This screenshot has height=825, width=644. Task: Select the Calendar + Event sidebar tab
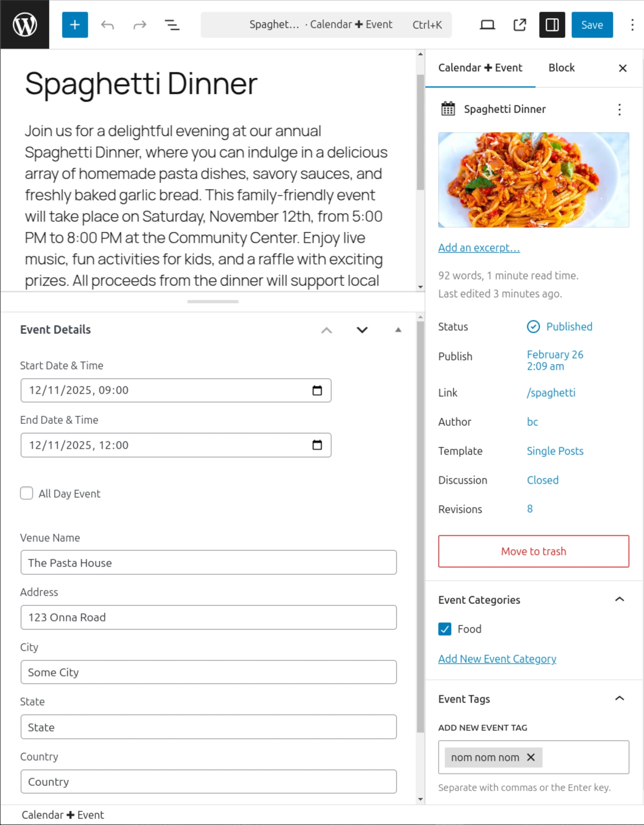tap(480, 68)
